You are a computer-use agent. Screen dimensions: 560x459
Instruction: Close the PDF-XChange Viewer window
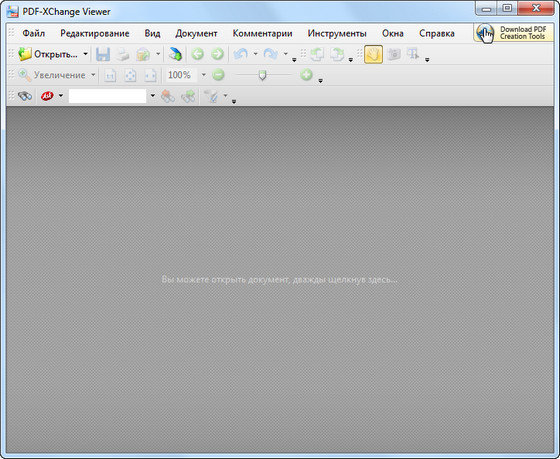pyautogui.click(x=536, y=8)
